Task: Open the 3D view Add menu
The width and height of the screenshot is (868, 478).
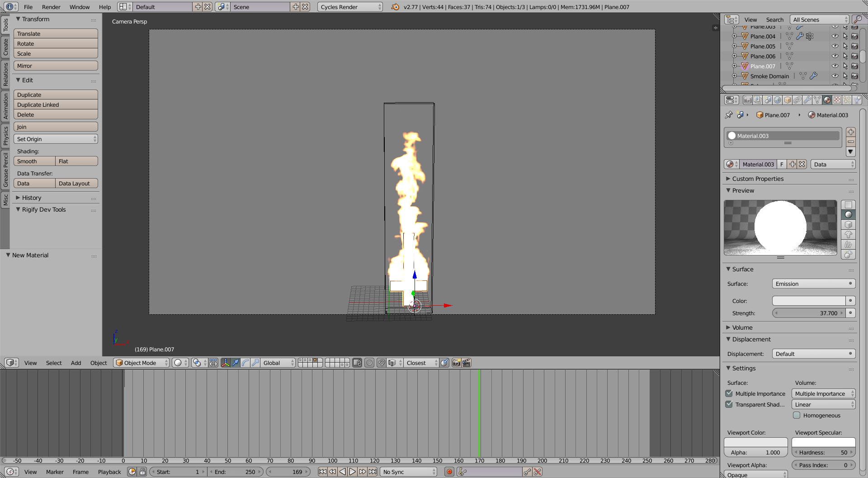Action: 76,363
